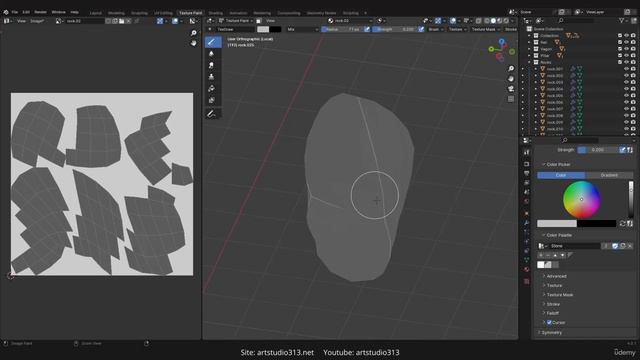Open File menu

click(x=15, y=12)
